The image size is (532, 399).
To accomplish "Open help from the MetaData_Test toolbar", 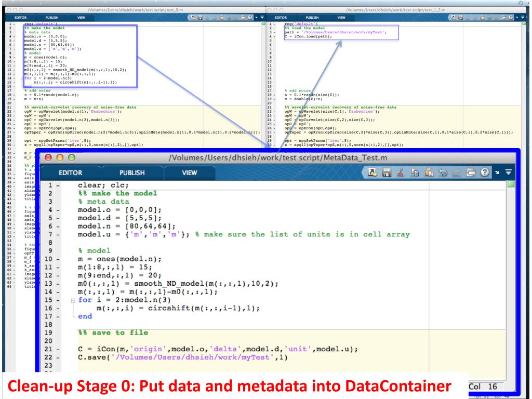I will [485, 172].
